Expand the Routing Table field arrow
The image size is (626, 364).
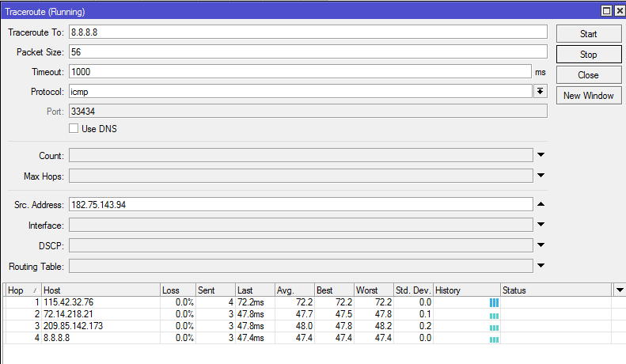[x=541, y=266]
